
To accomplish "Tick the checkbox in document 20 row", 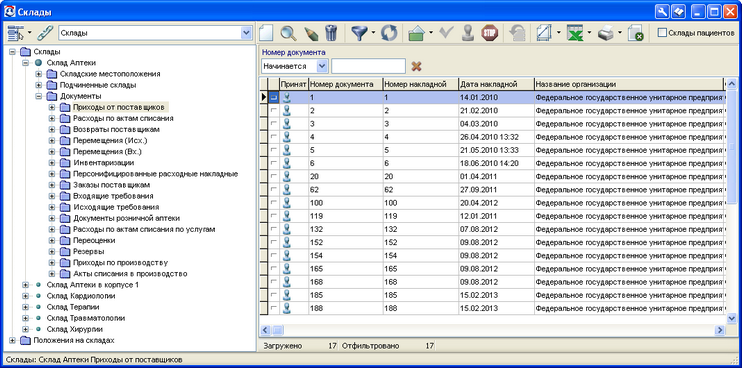I will [x=274, y=176].
